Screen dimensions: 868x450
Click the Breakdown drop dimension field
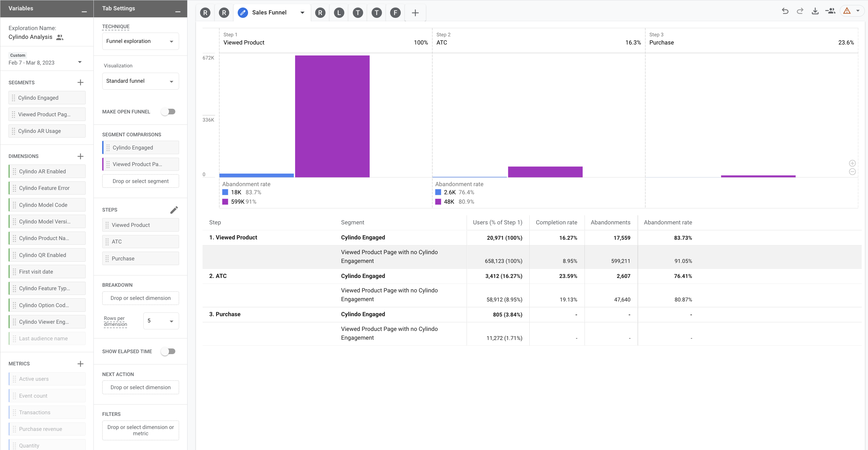coord(140,298)
